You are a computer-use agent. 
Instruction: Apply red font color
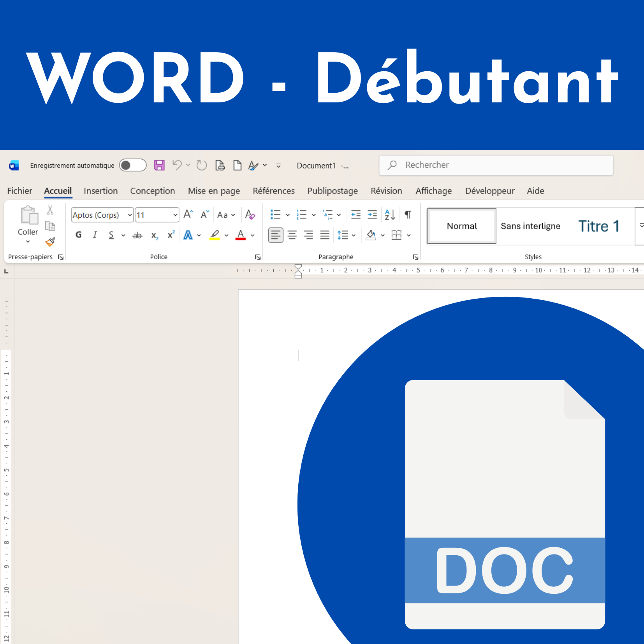(241, 235)
